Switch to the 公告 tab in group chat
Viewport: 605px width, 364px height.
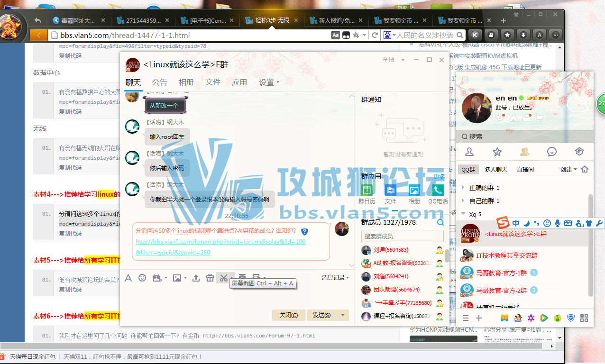click(160, 82)
